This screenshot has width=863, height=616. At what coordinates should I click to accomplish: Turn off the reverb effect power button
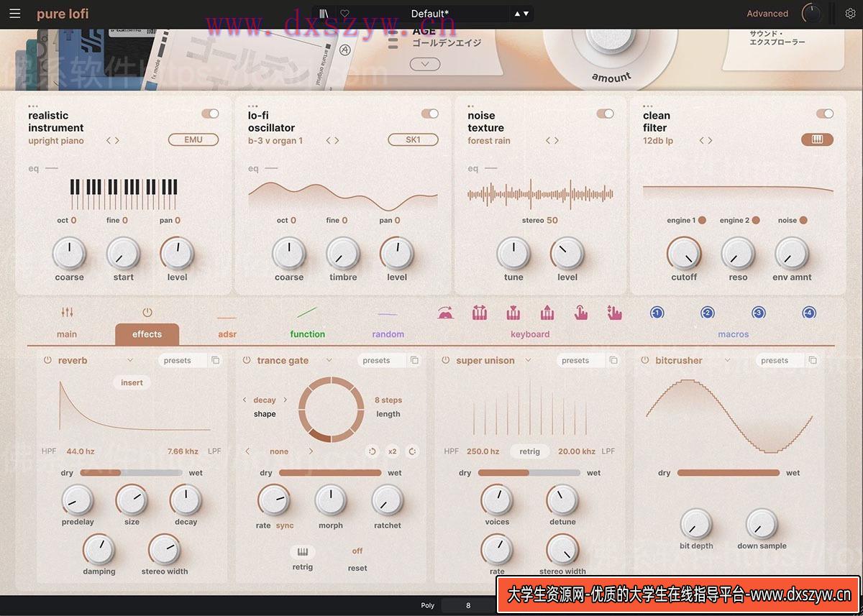click(x=47, y=360)
